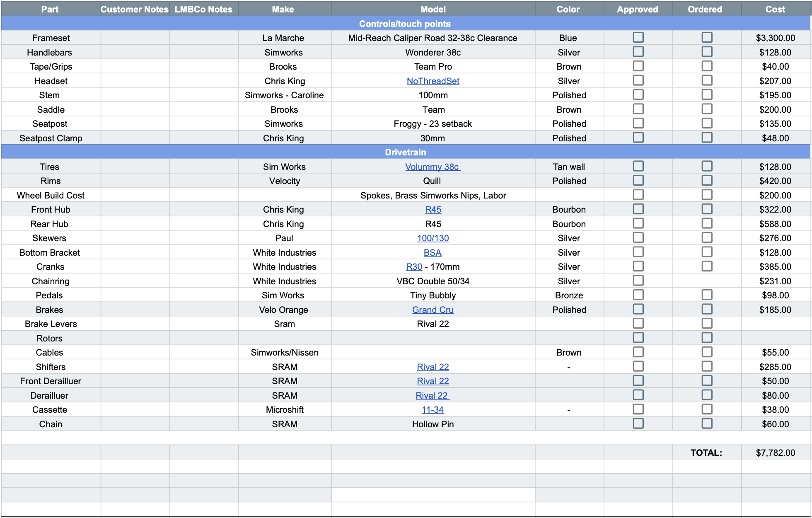The height and width of the screenshot is (518, 812).
Task: Select the Color column header
Action: tap(569, 9)
